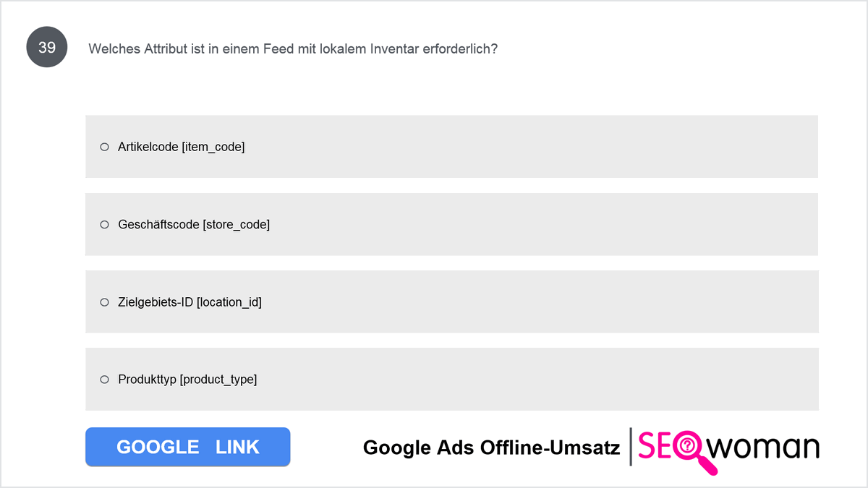Viewport: 868px width, 488px height.
Task: Click the Google Ads Offline-Umsatz title
Action: point(491,448)
